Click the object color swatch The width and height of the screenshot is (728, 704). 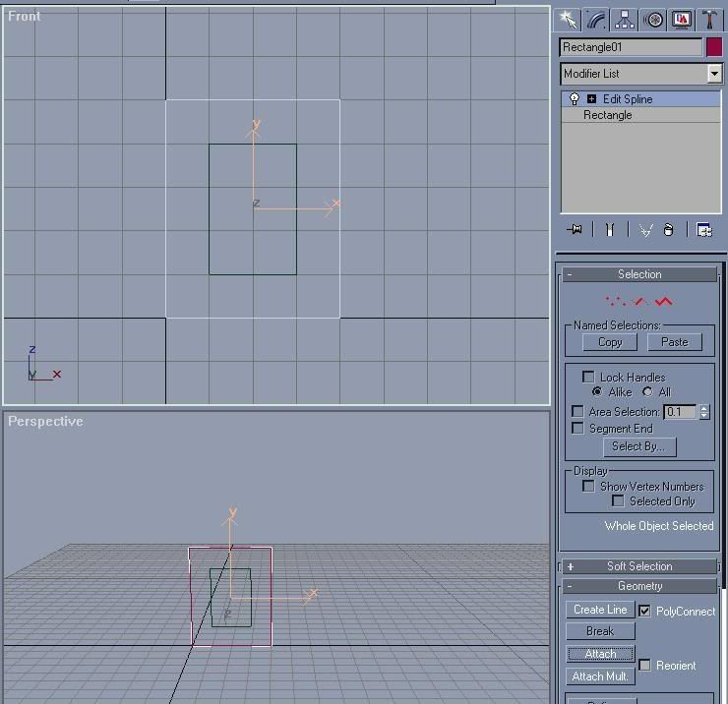click(714, 47)
